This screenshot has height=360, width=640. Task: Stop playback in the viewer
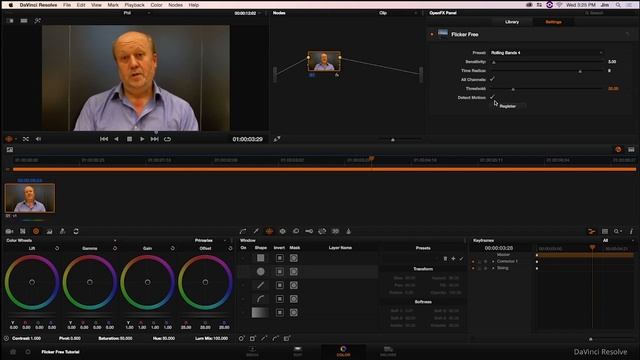click(x=129, y=139)
